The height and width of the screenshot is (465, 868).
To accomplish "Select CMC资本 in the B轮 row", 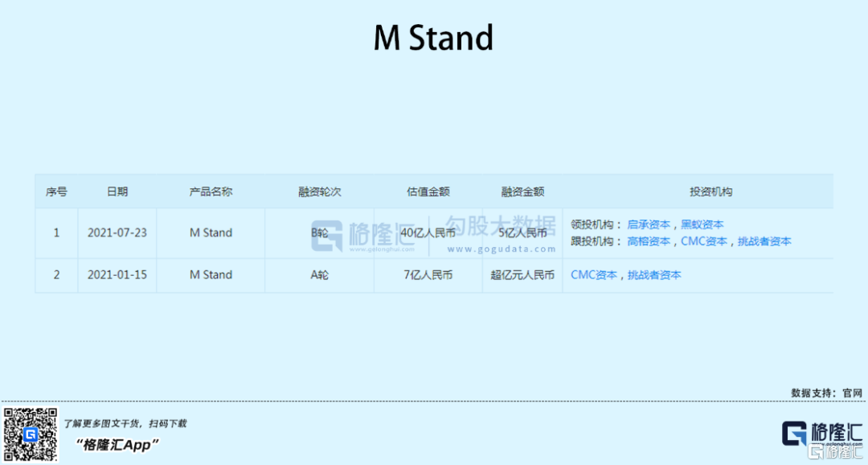I will (704, 241).
